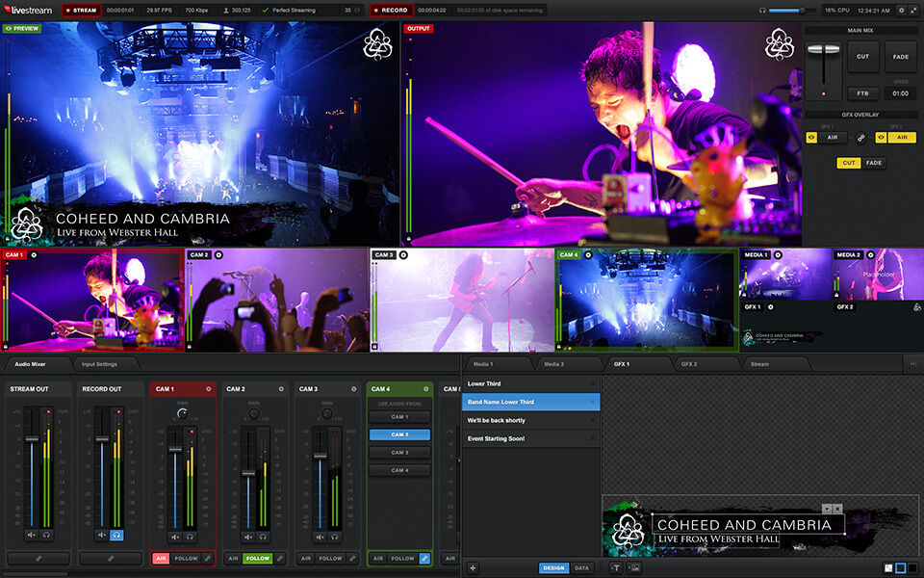The height and width of the screenshot is (578, 924).
Task: Switch to the Audio Mixer tab
Action: [x=30, y=364]
